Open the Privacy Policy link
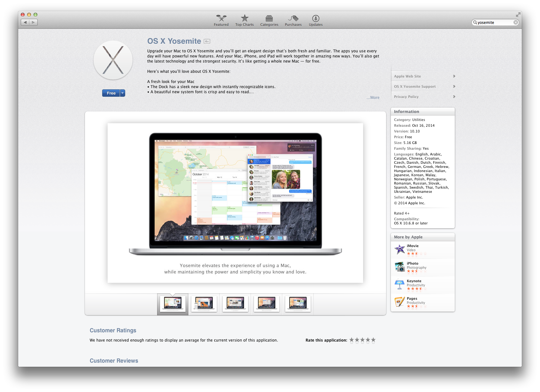Viewport: 540px width, 392px height. tap(406, 97)
